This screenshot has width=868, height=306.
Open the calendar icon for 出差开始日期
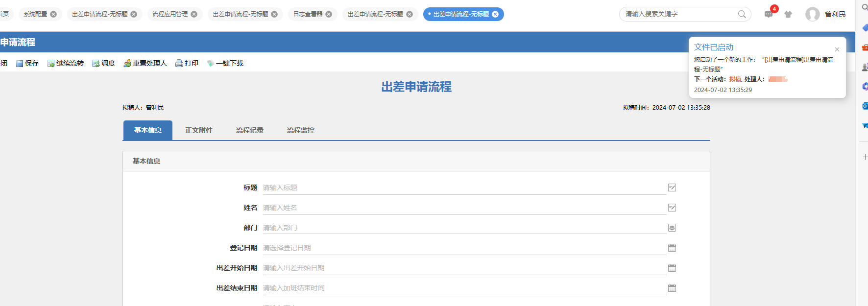pos(672,268)
